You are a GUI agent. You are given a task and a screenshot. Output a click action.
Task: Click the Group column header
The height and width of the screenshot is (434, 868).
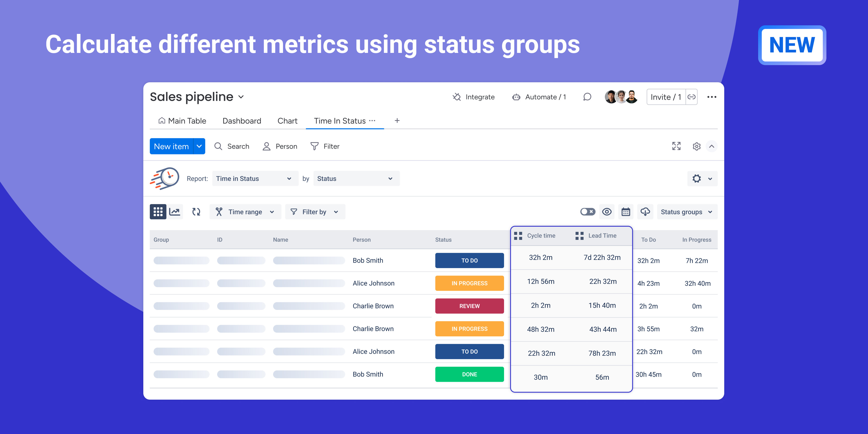pos(161,240)
